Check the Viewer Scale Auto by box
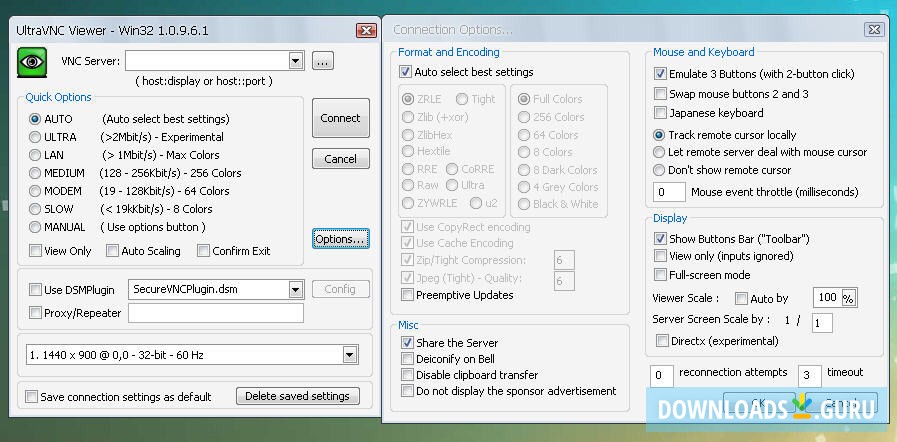897x442 pixels. click(741, 298)
